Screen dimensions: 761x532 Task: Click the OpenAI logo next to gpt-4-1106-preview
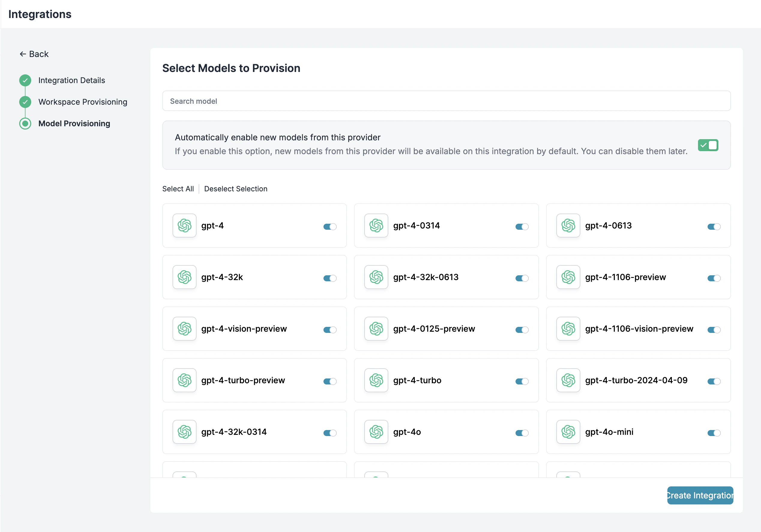(x=568, y=277)
